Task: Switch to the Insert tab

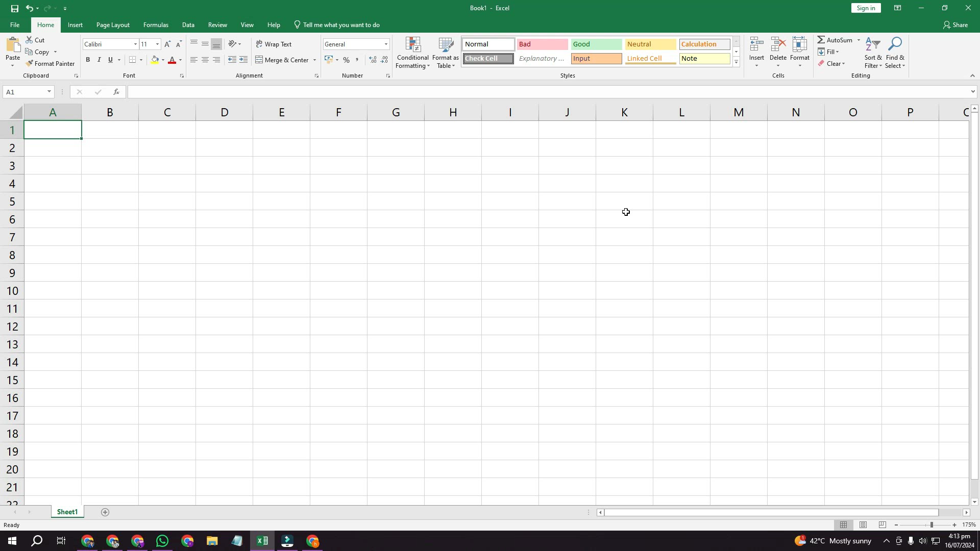Action: pyautogui.click(x=75, y=25)
